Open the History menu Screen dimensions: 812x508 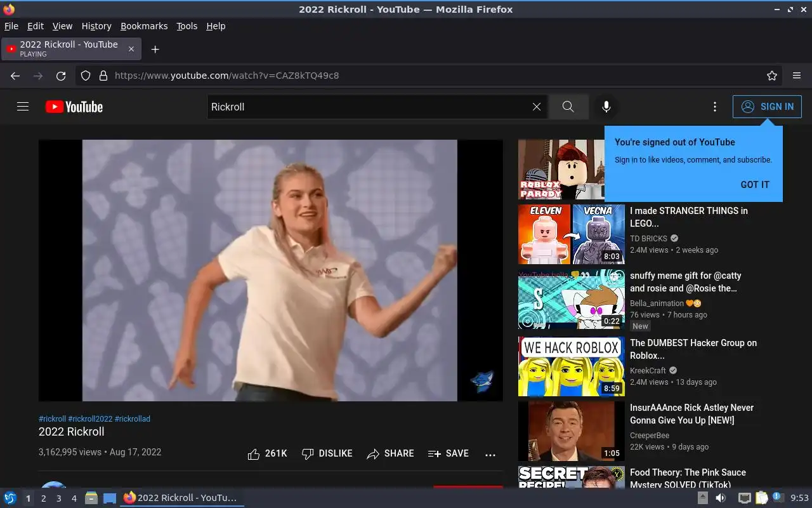(96, 26)
